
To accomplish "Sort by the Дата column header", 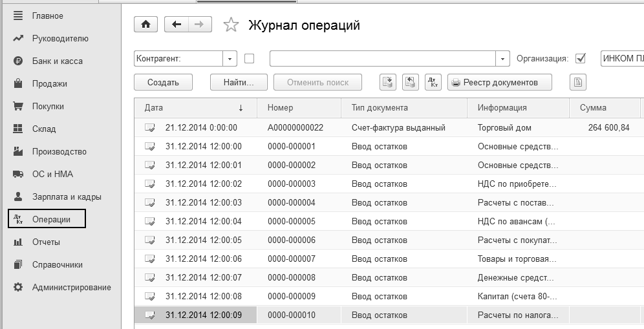I will [x=194, y=108].
